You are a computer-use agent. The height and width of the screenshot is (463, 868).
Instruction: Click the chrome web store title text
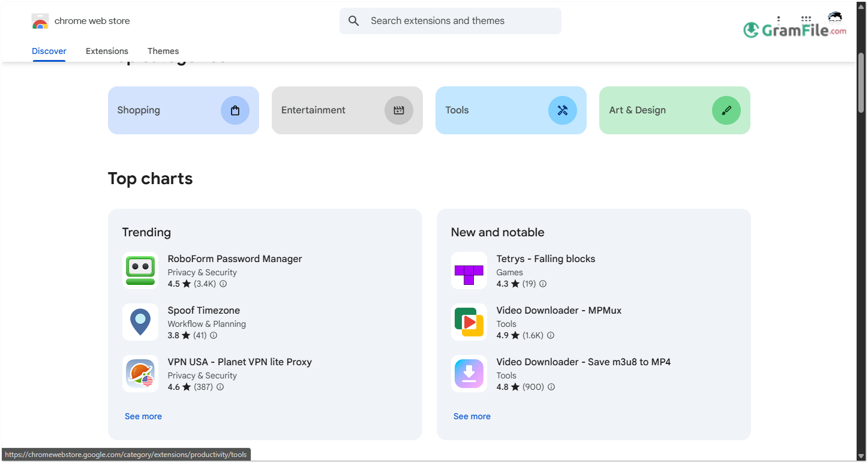click(92, 21)
